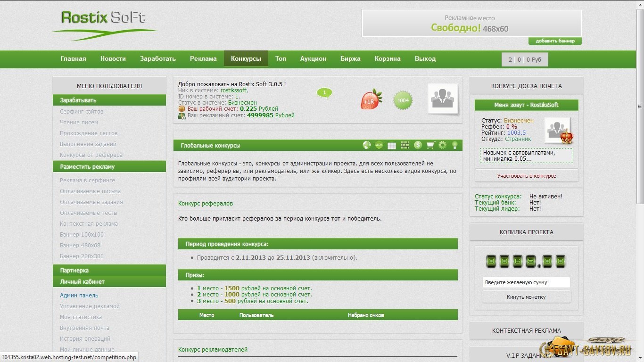
Task: Open the Аукцион navigation tab
Action: pyautogui.click(x=313, y=59)
